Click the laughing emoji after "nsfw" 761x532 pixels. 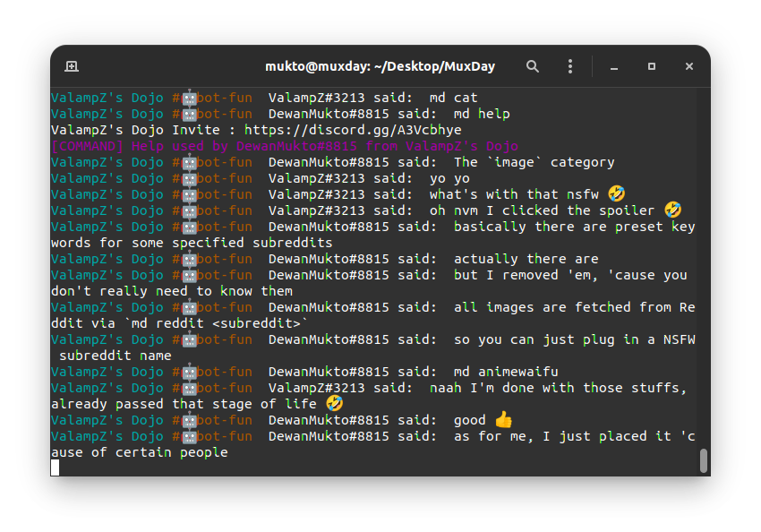click(x=616, y=194)
